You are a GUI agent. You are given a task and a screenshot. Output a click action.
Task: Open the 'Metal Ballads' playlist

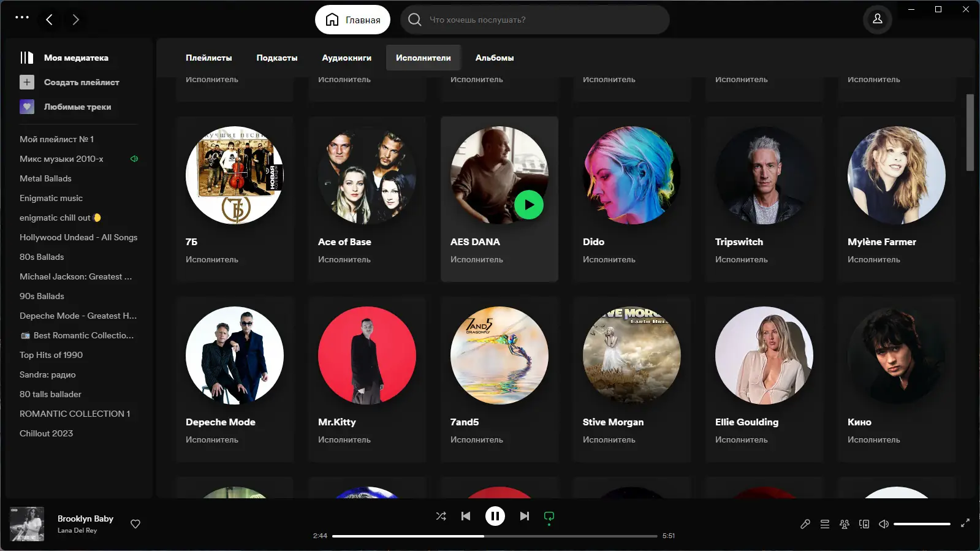point(45,178)
